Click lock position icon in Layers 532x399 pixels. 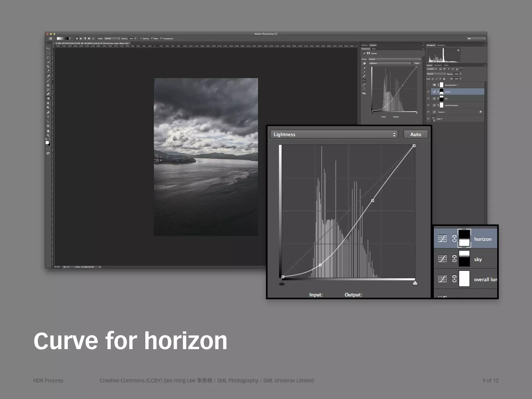(x=440, y=79)
